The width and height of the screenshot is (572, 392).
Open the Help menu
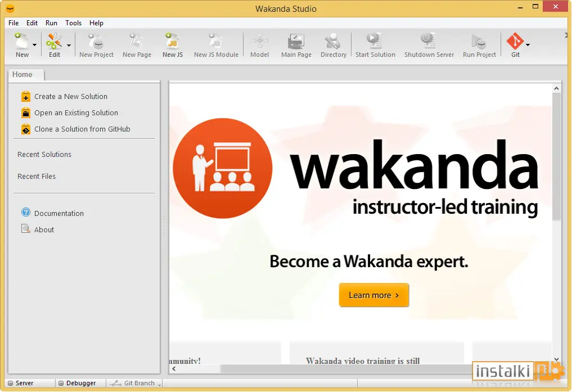[x=96, y=23]
